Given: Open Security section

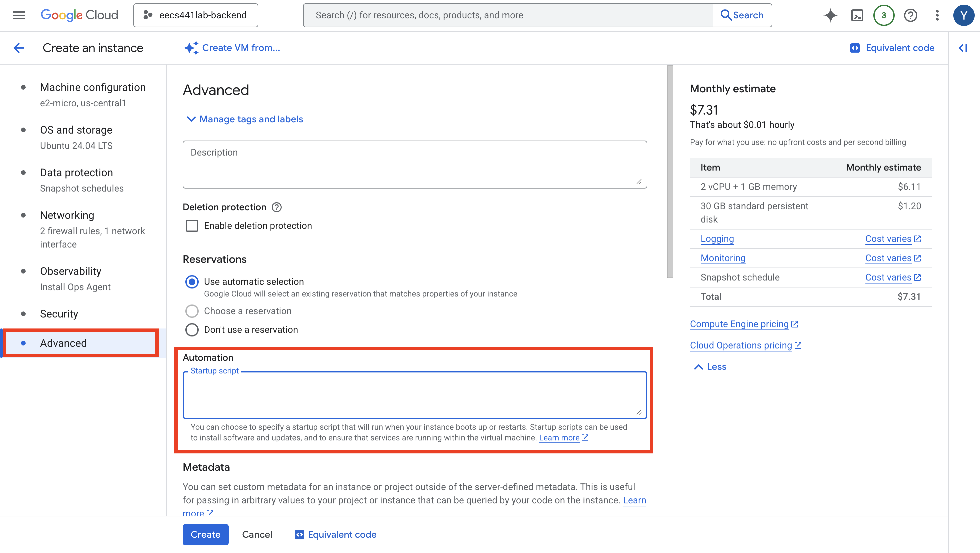Looking at the screenshot, I should 59,314.
